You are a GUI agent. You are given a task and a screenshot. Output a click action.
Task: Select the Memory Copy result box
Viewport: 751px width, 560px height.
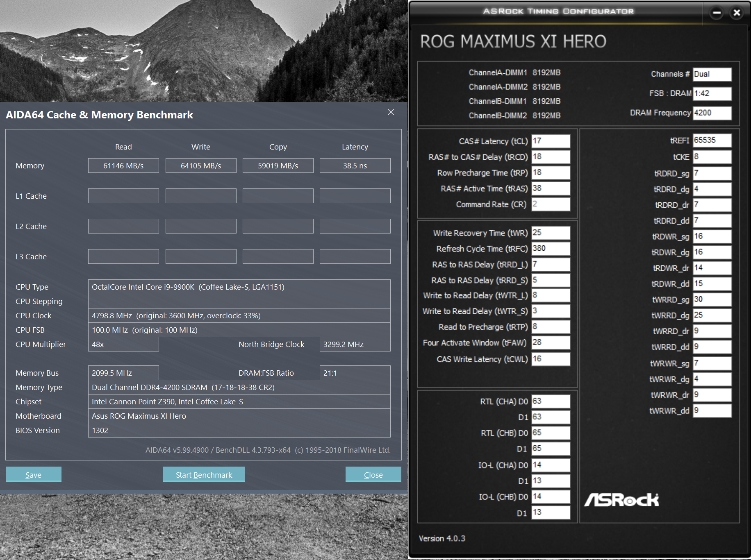278,166
